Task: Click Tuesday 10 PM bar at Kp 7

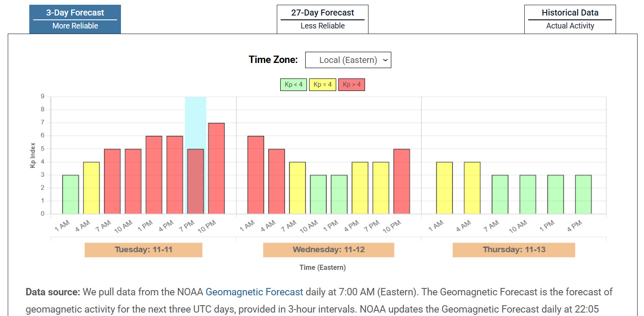Action: tap(216, 169)
